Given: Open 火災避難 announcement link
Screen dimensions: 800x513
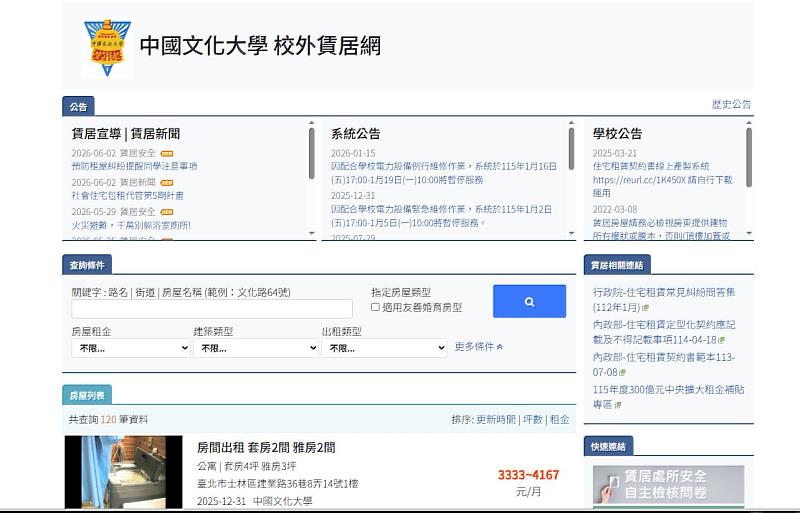Looking at the screenshot, I should pyautogui.click(x=131, y=225).
